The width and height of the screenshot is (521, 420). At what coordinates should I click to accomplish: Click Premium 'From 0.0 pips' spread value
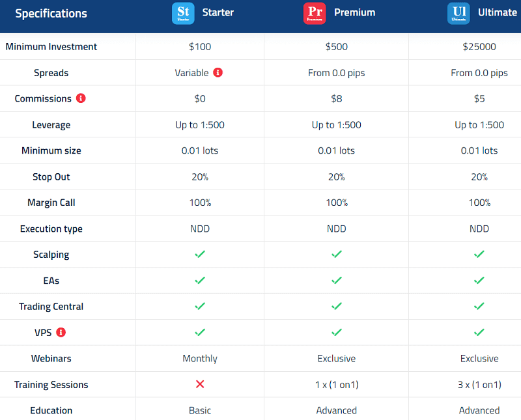pos(337,73)
